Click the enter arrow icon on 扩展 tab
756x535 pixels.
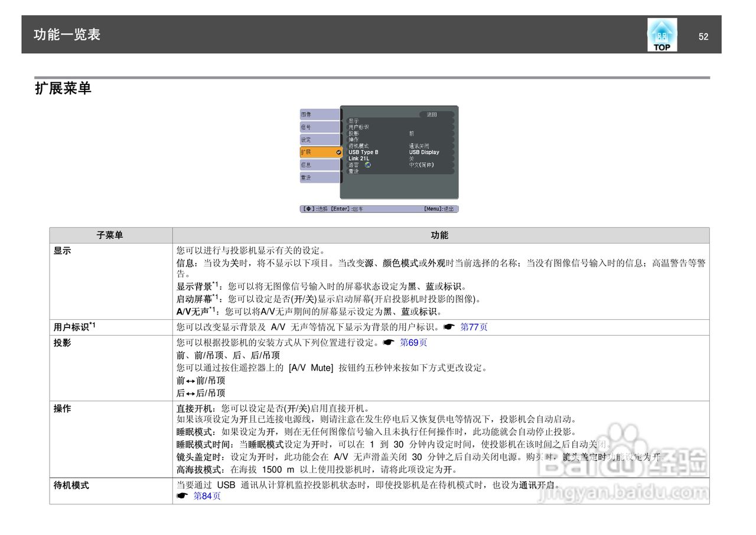pos(338,153)
